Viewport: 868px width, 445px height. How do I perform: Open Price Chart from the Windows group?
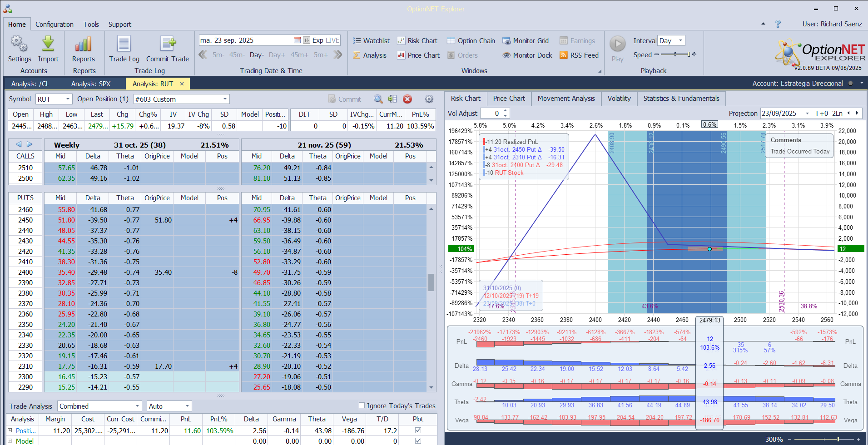pyautogui.click(x=418, y=55)
